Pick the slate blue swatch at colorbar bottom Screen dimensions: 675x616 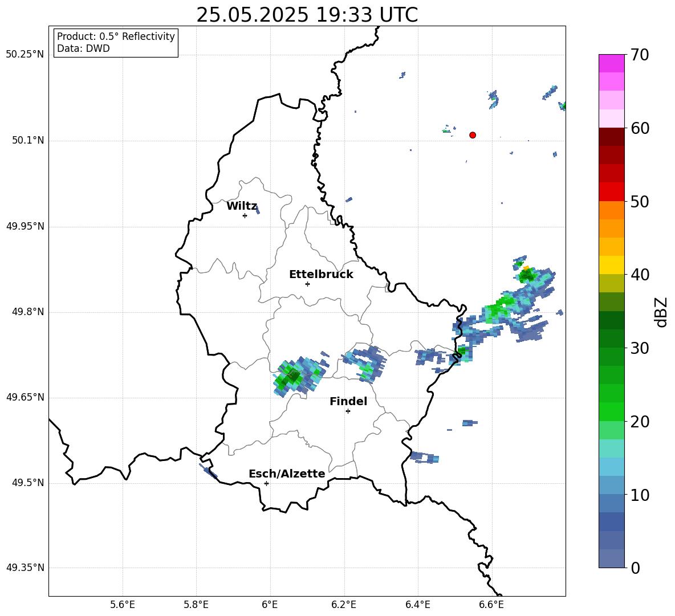(612, 558)
